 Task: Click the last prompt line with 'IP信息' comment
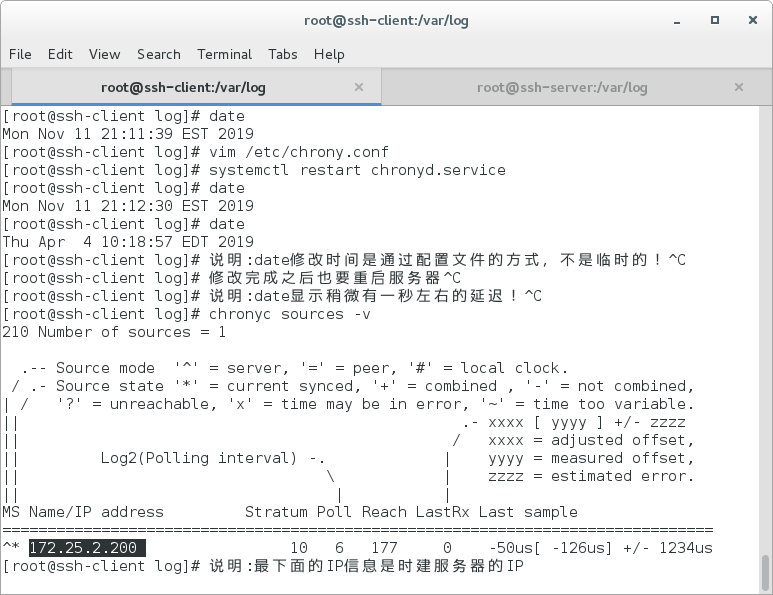click(263, 566)
